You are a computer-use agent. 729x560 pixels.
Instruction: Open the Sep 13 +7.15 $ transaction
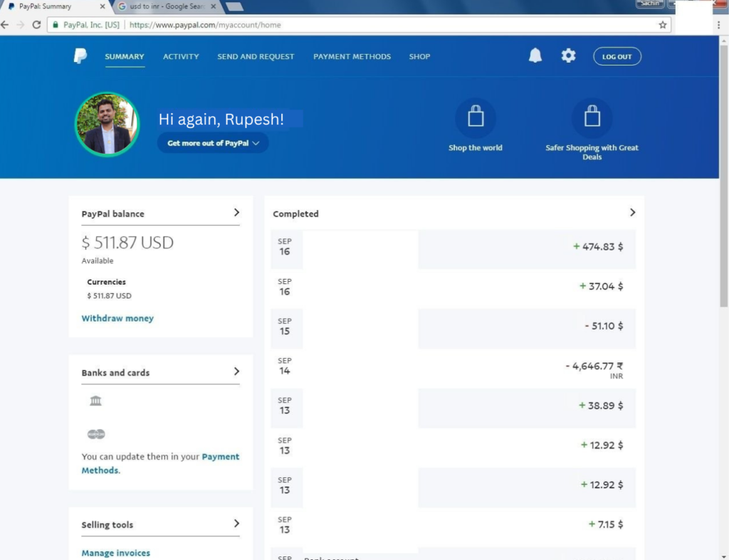click(x=453, y=527)
